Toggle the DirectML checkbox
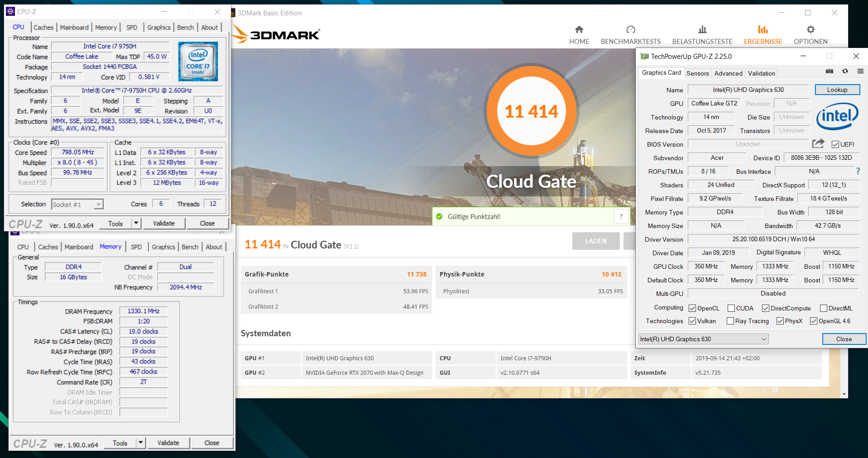Image resolution: width=868 pixels, height=458 pixels. coord(824,308)
